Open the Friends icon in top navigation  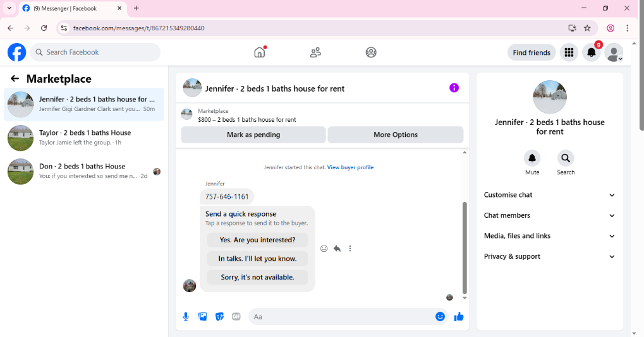pos(315,52)
